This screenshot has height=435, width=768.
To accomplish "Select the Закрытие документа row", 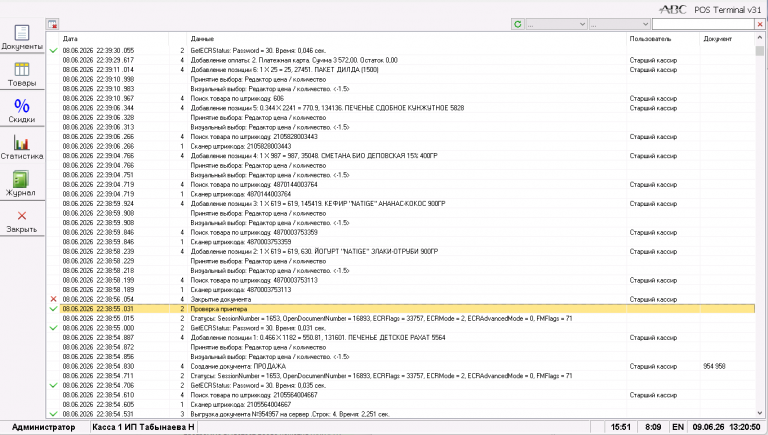I will [401, 299].
